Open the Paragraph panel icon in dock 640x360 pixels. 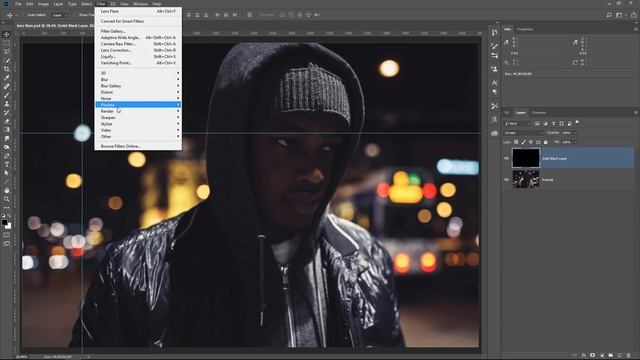point(494,92)
